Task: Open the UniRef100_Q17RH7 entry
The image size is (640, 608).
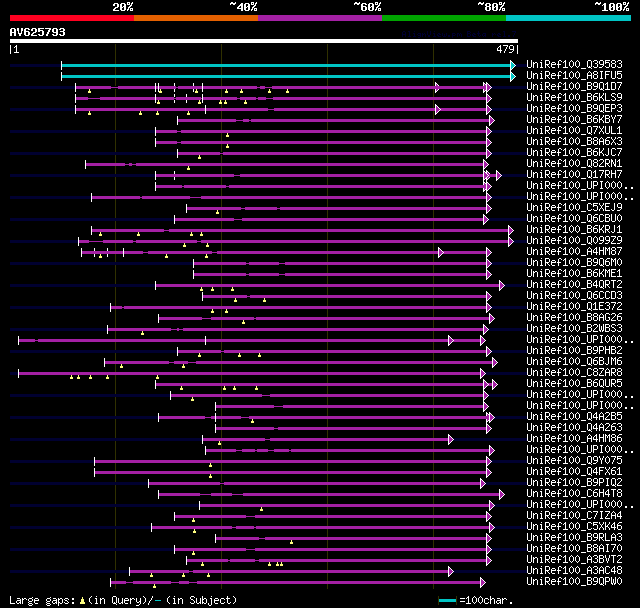Action: point(574,175)
